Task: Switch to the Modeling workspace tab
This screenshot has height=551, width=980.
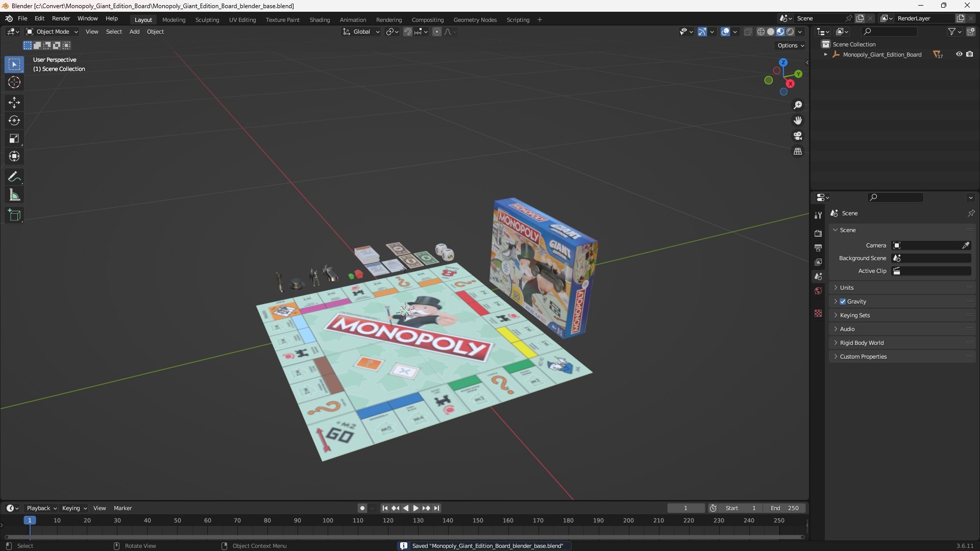Action: click(174, 20)
